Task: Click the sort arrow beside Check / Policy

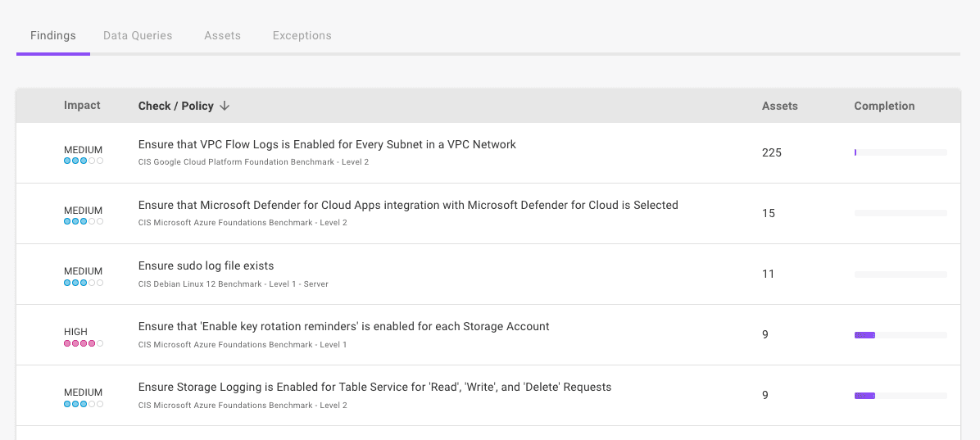Action: [225, 106]
